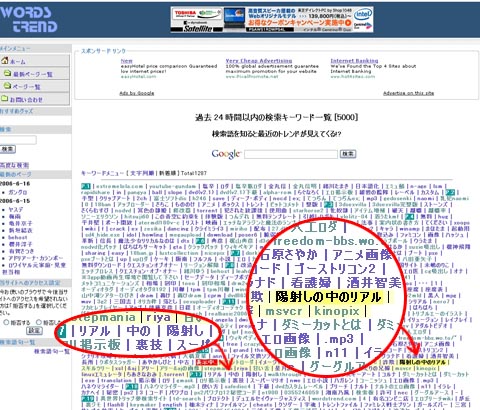Click the 設定 button under access settings
This screenshot has height=410, width=480.
point(34,331)
